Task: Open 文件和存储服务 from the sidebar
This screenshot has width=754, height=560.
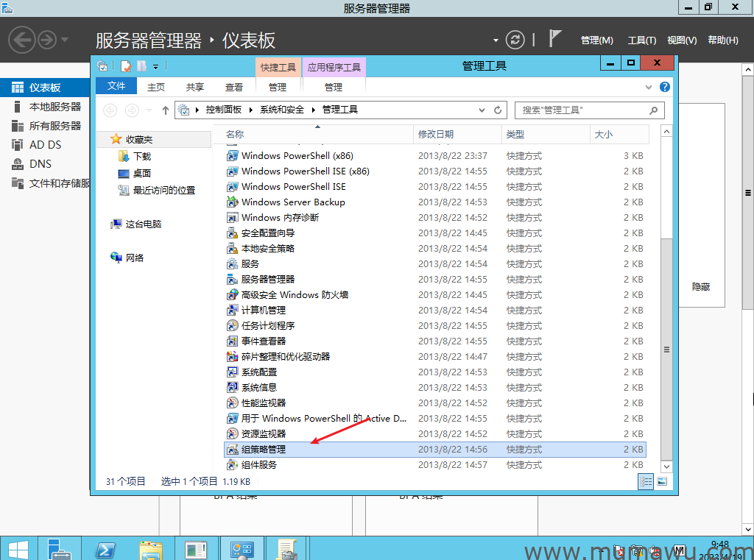Action: click(52, 182)
